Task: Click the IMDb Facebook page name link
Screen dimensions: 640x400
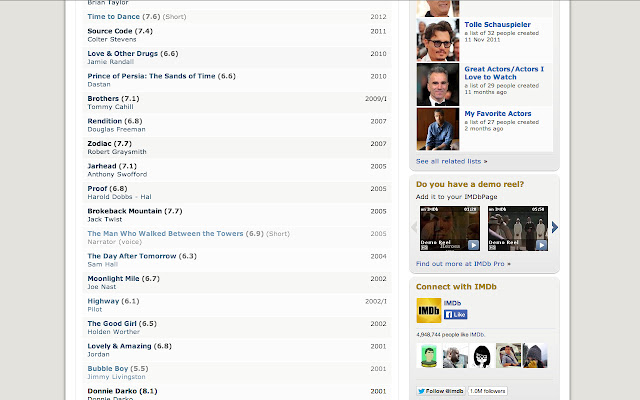Action: pyautogui.click(x=452, y=303)
